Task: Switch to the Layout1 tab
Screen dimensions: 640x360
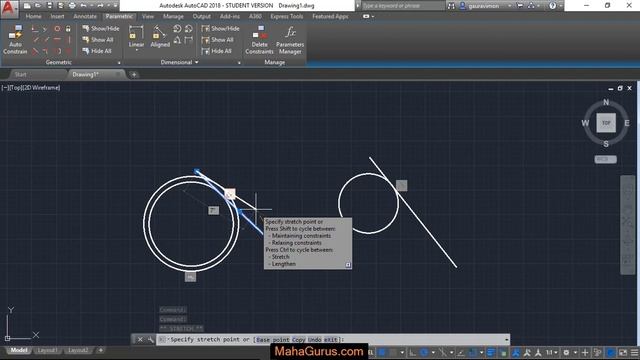Action: (47, 351)
